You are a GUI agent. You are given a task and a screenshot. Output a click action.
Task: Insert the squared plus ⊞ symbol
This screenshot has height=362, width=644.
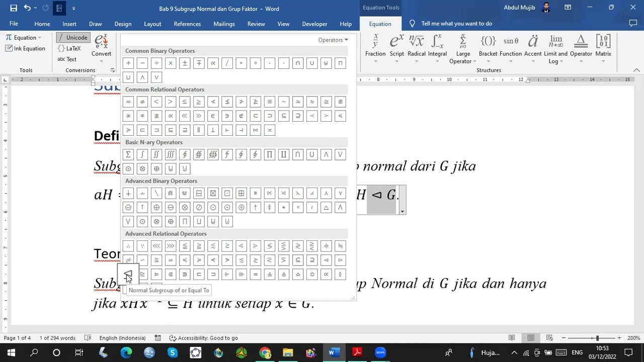click(241, 193)
